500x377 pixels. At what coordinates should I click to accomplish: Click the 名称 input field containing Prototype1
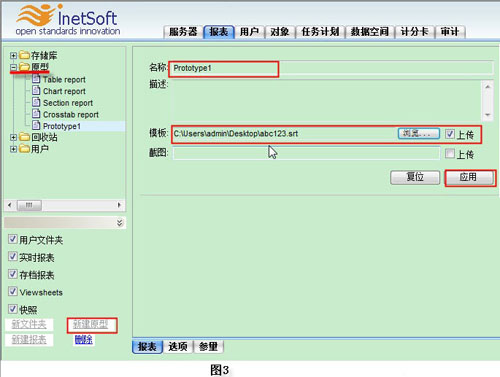[332, 68]
